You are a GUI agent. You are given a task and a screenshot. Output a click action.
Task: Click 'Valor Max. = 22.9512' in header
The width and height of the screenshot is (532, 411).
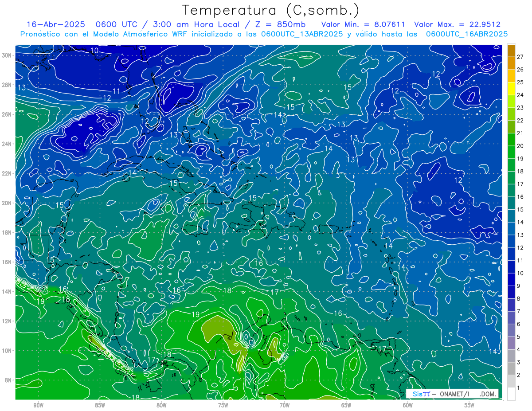pos(458,24)
